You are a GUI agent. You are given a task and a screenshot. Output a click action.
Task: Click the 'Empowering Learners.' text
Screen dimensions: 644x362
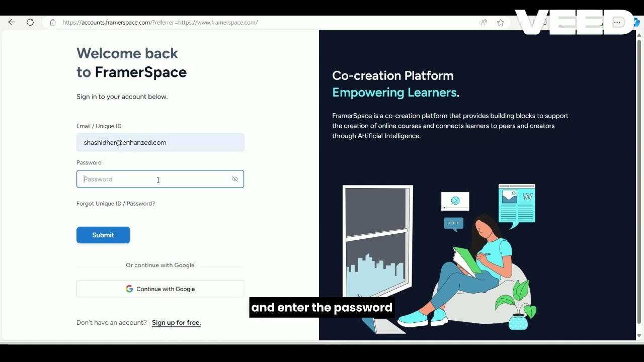point(395,93)
